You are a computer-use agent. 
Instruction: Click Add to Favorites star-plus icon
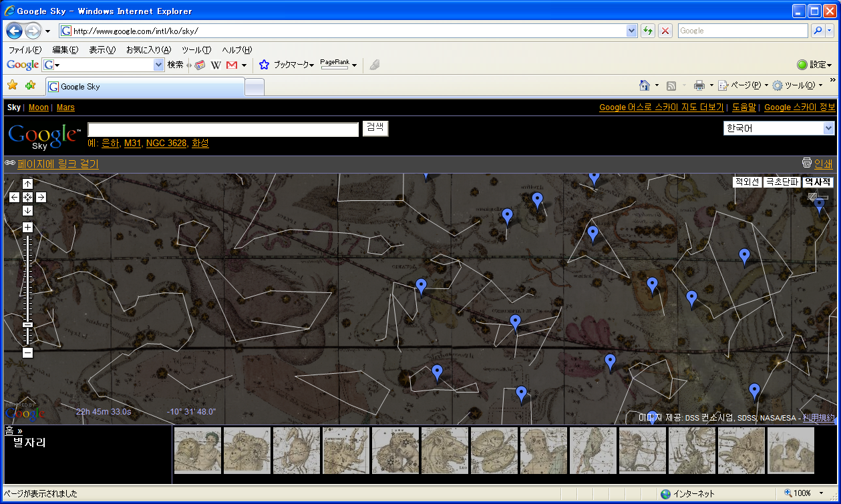click(x=30, y=85)
